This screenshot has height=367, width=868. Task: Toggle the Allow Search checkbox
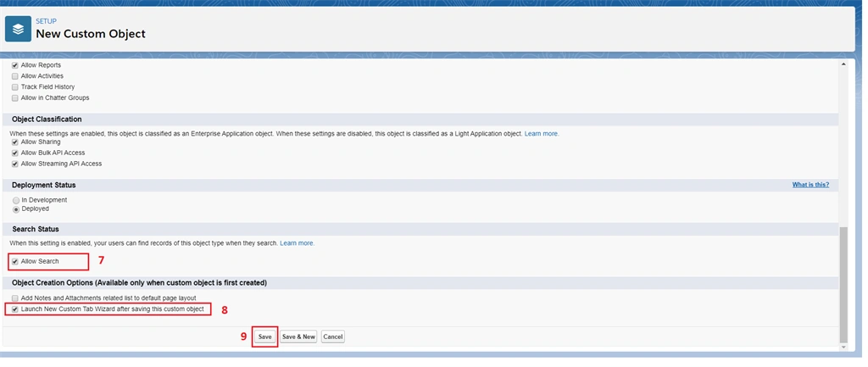tap(15, 261)
